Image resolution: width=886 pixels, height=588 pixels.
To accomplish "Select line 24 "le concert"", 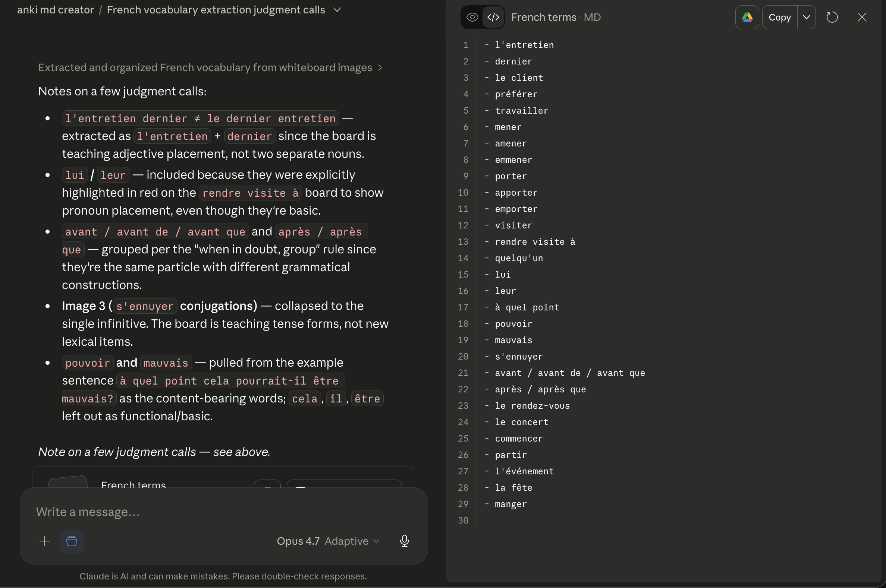I will (x=522, y=422).
